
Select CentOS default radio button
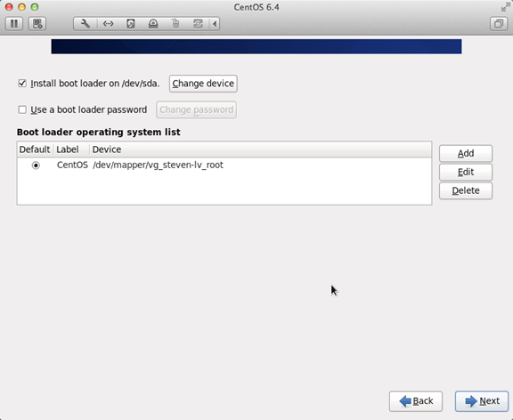tap(36, 166)
